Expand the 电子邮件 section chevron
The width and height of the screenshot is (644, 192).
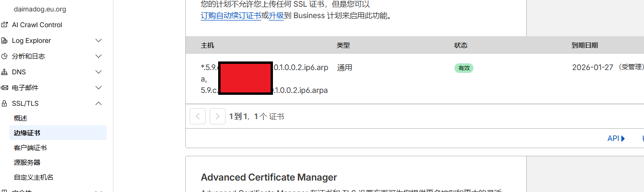(99, 88)
